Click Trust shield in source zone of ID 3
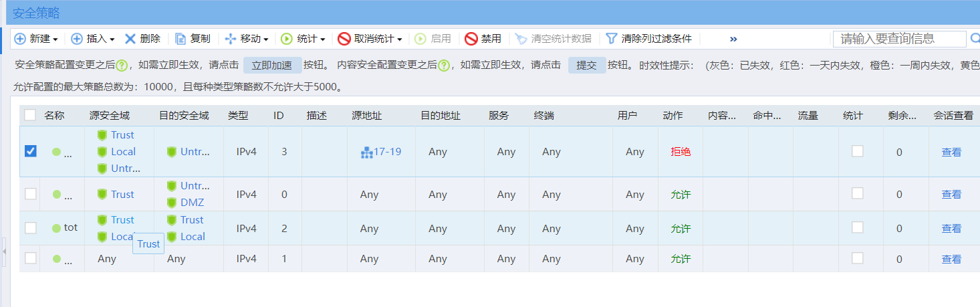The image size is (980, 307). tap(102, 135)
